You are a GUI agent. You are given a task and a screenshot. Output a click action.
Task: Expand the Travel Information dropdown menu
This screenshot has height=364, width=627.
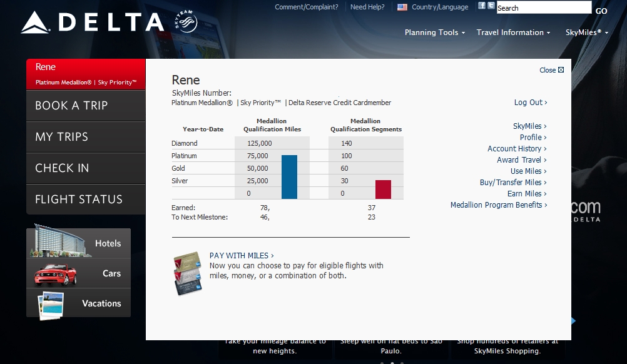pos(513,33)
